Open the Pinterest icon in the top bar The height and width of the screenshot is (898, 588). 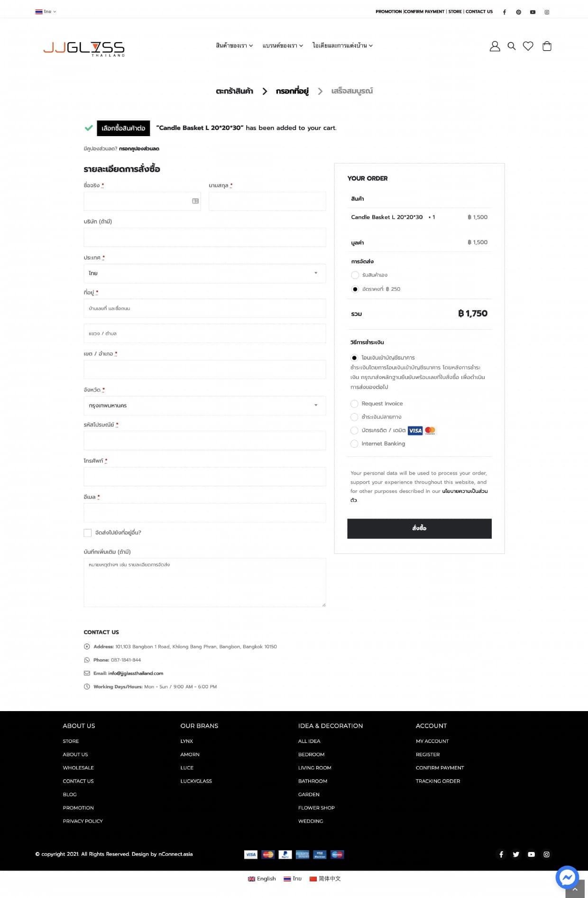pyautogui.click(x=518, y=11)
